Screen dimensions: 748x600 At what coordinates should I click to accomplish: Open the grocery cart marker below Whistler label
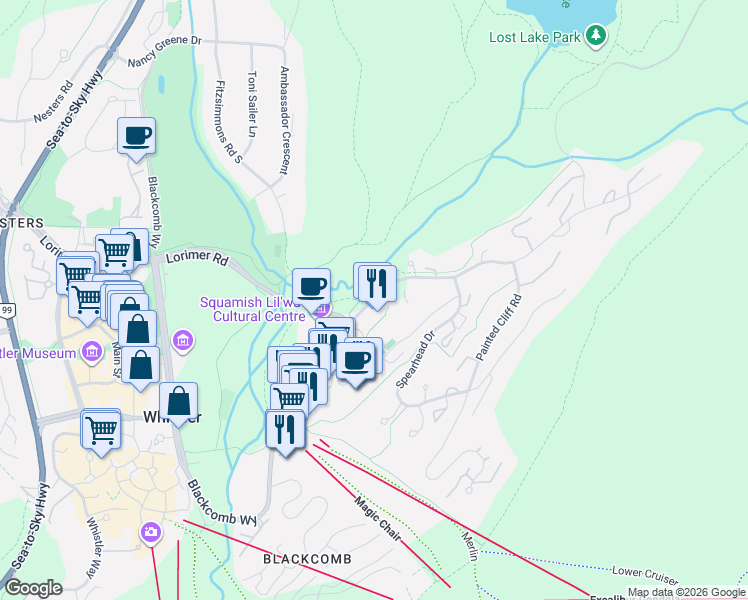[101, 432]
